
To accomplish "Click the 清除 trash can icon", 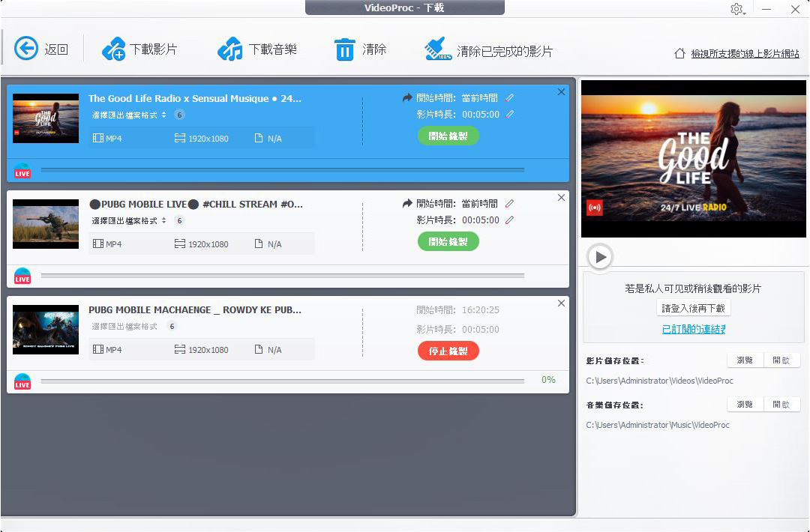I will [x=344, y=50].
